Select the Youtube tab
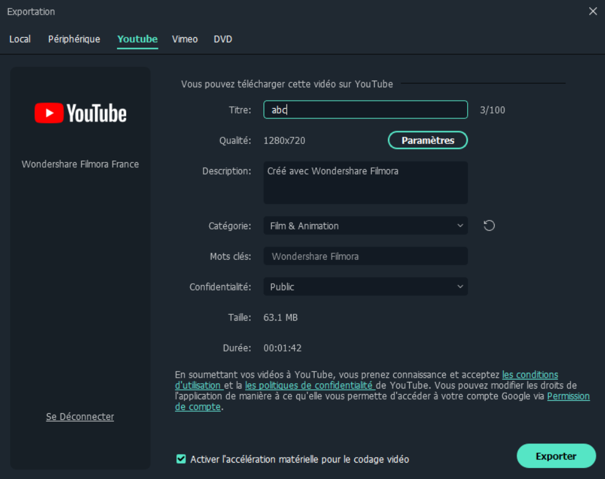The height and width of the screenshot is (479, 605). click(x=137, y=39)
